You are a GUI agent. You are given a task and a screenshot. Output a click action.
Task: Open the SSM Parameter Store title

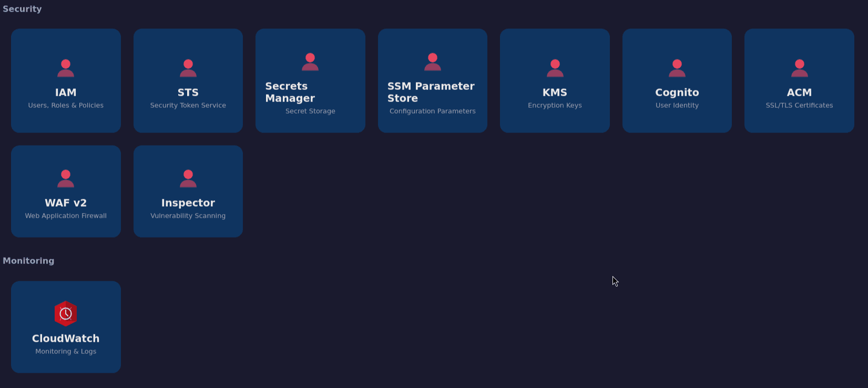click(431, 92)
